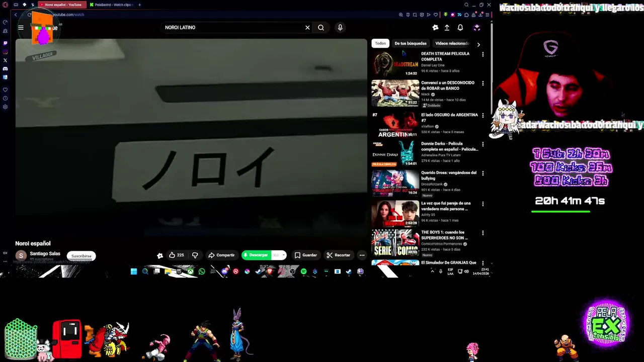Open La vez que fui pareja video title
The width and height of the screenshot is (644, 362).
[x=446, y=206]
